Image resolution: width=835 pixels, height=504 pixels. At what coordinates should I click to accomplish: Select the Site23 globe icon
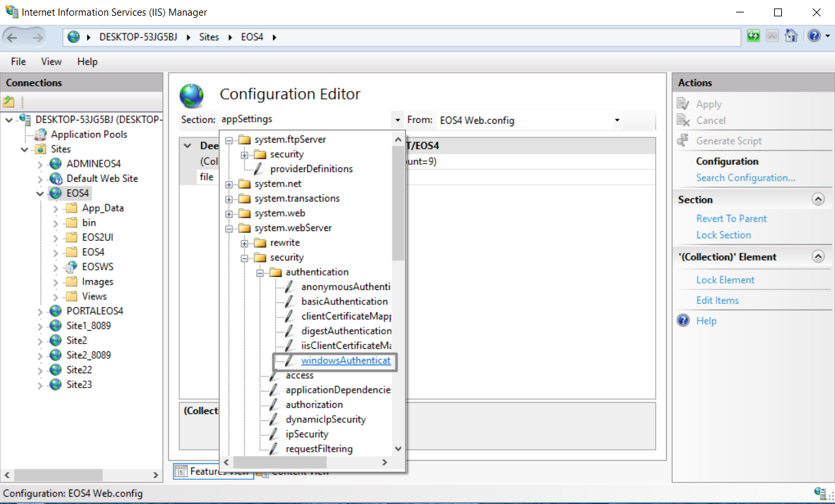56,384
